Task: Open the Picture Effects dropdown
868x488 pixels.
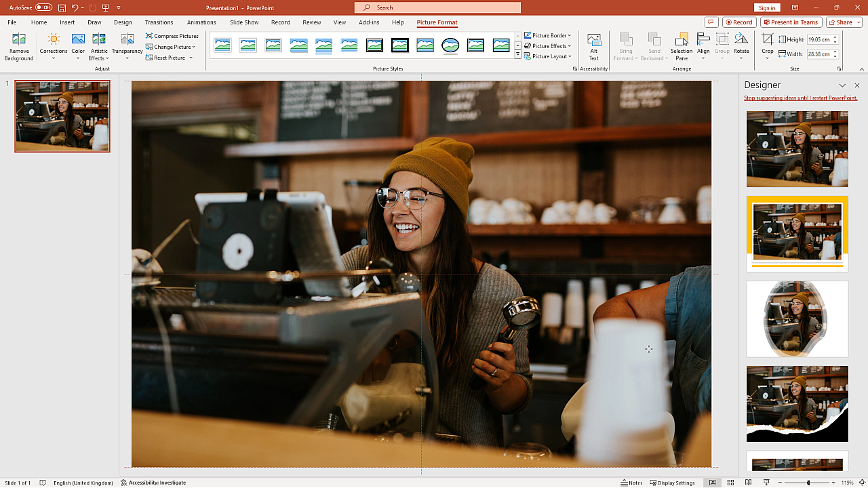Action: [548, 46]
